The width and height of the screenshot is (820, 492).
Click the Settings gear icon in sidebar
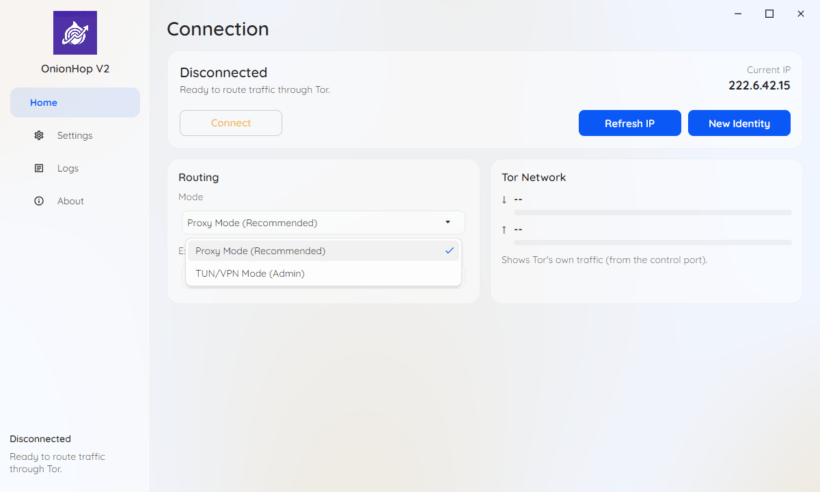pyautogui.click(x=39, y=135)
